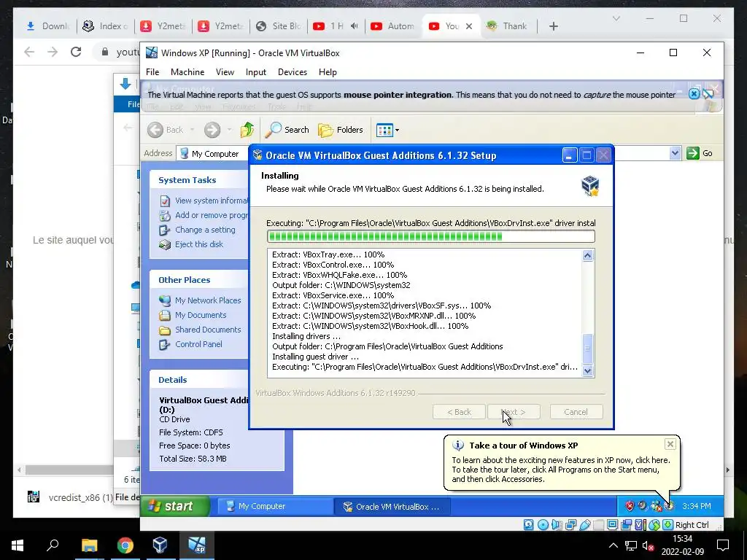Click the display status icon
Viewport: 747px width, 560px height.
coord(613,525)
